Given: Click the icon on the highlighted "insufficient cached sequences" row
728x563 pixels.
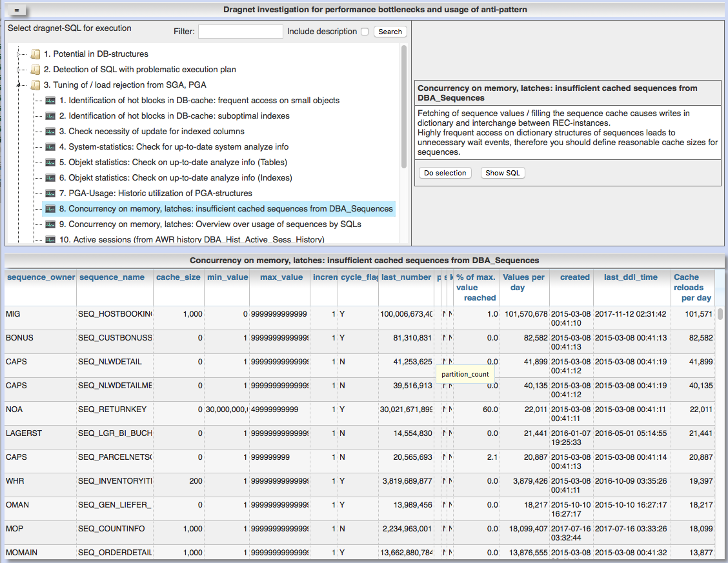Looking at the screenshot, I should tap(50, 208).
